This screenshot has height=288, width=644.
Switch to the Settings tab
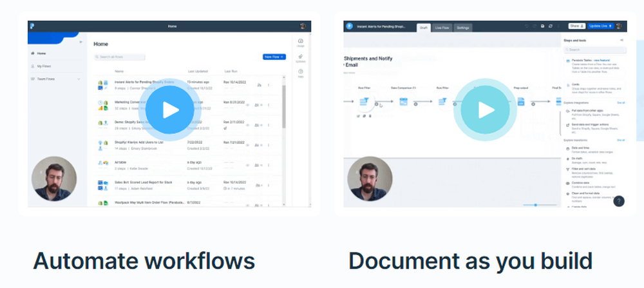[x=463, y=28]
